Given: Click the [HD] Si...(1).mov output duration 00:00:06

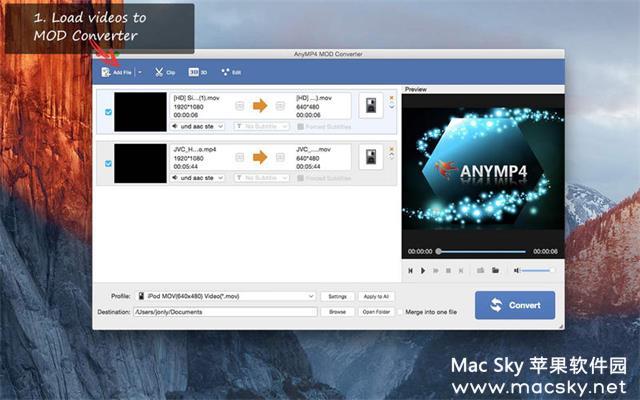Looking at the screenshot, I should coord(308,115).
